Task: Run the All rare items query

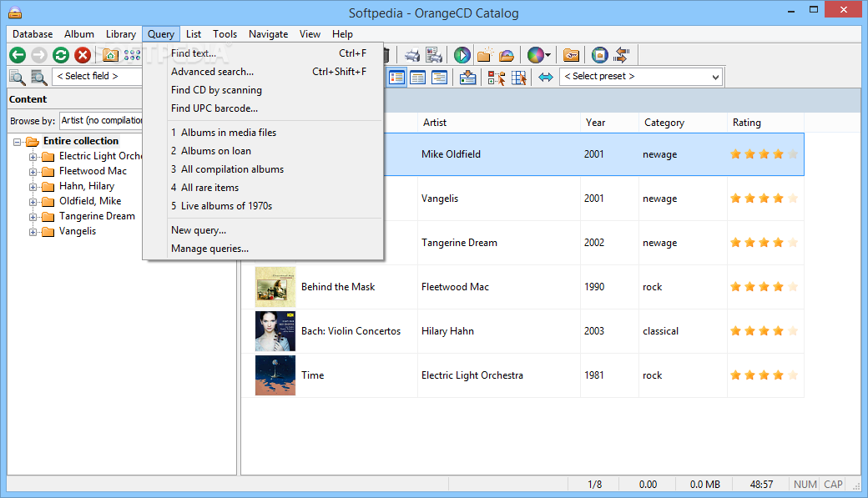Action: 264,188
